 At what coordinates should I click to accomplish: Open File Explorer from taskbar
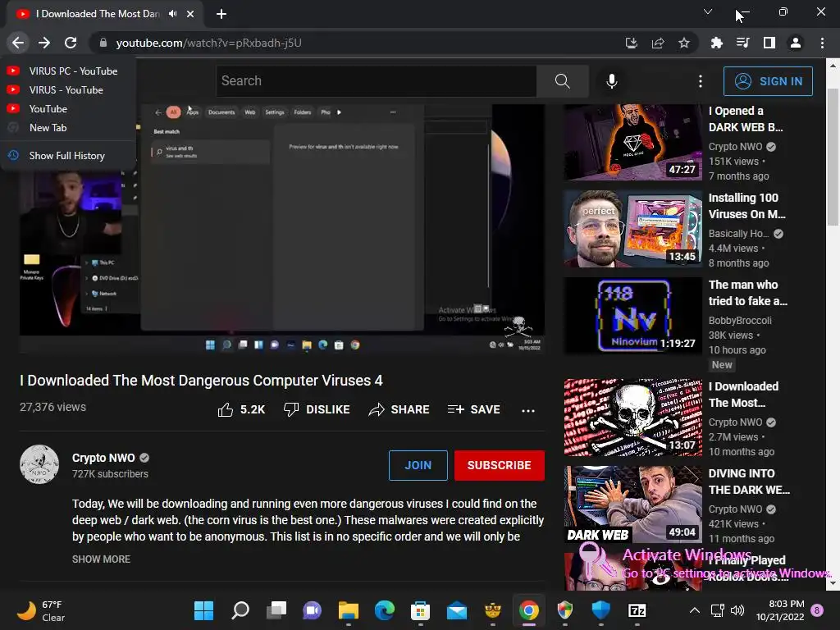(x=348, y=610)
